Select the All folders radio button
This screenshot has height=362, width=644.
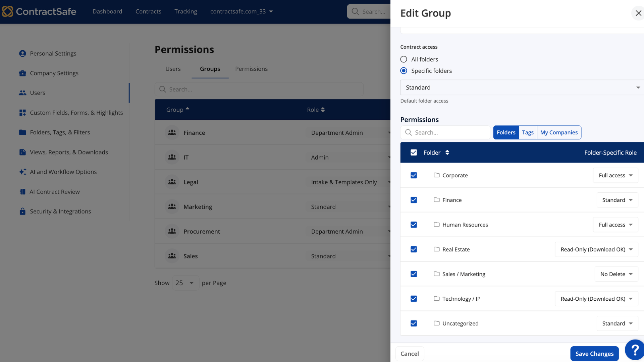(404, 59)
